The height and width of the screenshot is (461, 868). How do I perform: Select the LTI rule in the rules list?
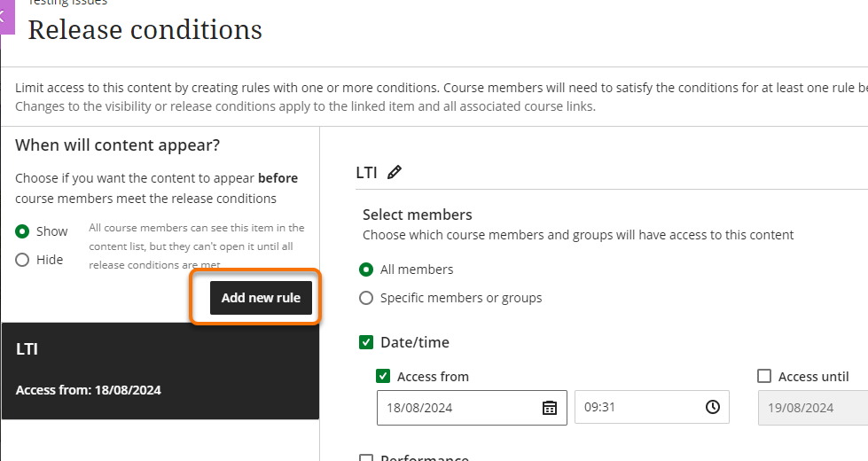tap(160, 370)
